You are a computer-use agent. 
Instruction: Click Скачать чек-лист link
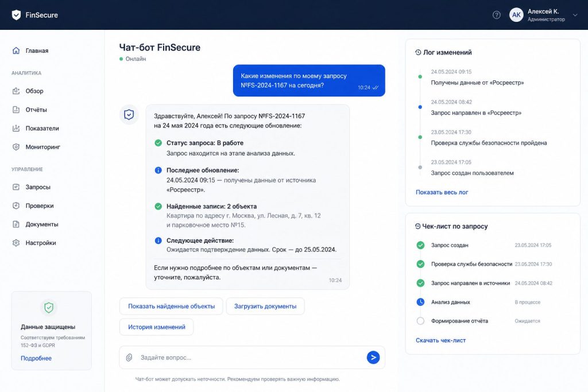pos(440,340)
